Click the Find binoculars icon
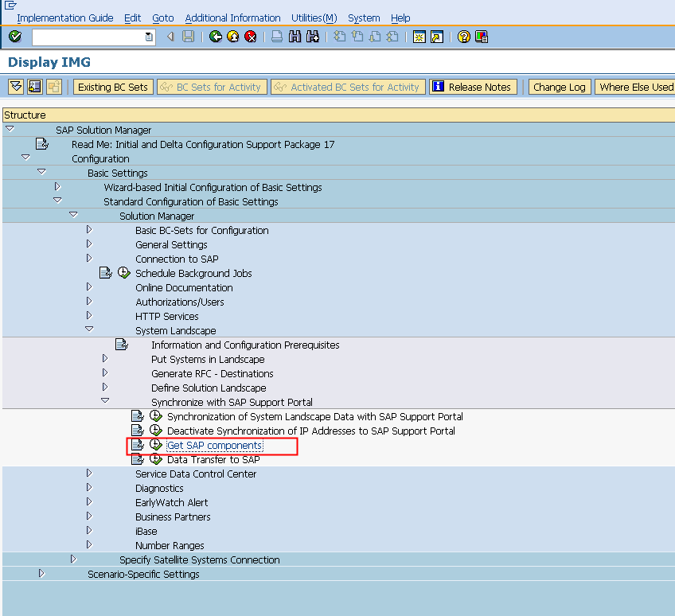Image resolution: width=675 pixels, height=616 pixels. point(295,37)
